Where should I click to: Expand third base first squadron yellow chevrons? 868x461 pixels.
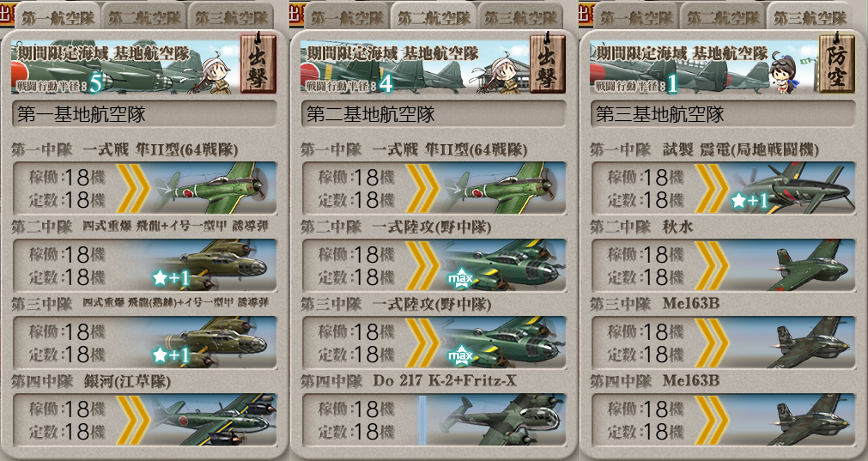coord(712,188)
